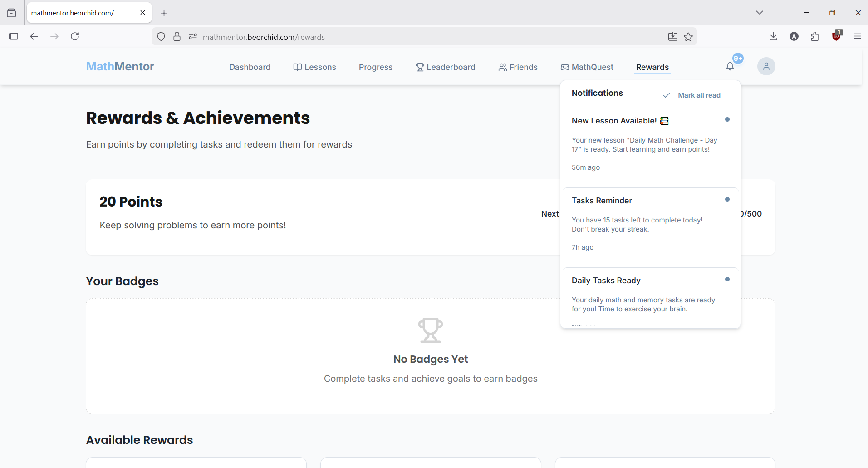
Task: Click the Lessons book icon
Action: pyautogui.click(x=298, y=67)
